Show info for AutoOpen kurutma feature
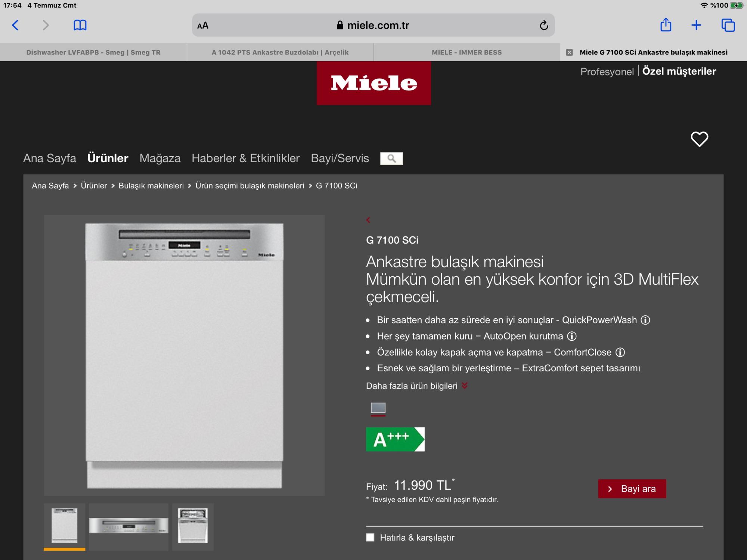This screenshot has height=560, width=747. pos(572,336)
